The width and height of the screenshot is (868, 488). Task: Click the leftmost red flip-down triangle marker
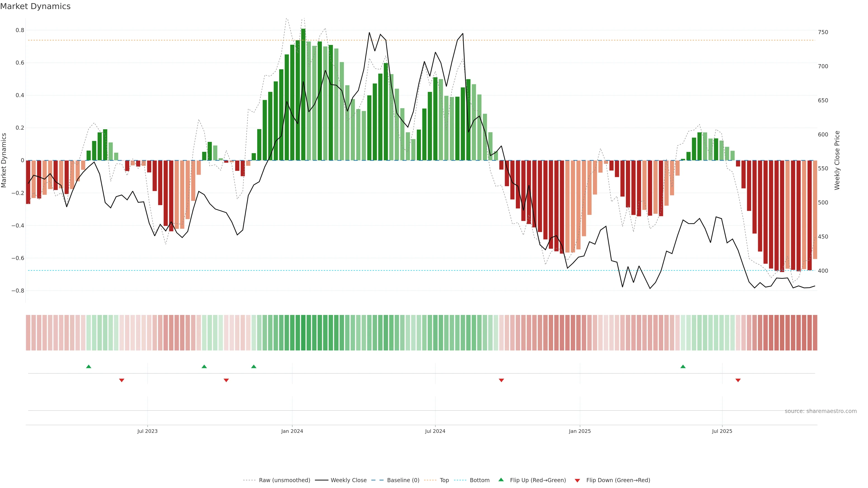tap(122, 380)
